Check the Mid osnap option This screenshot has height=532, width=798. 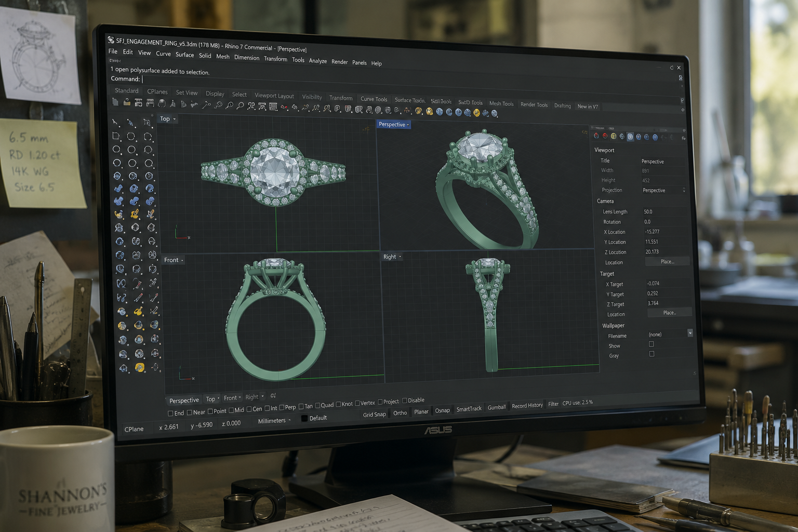pos(231,410)
